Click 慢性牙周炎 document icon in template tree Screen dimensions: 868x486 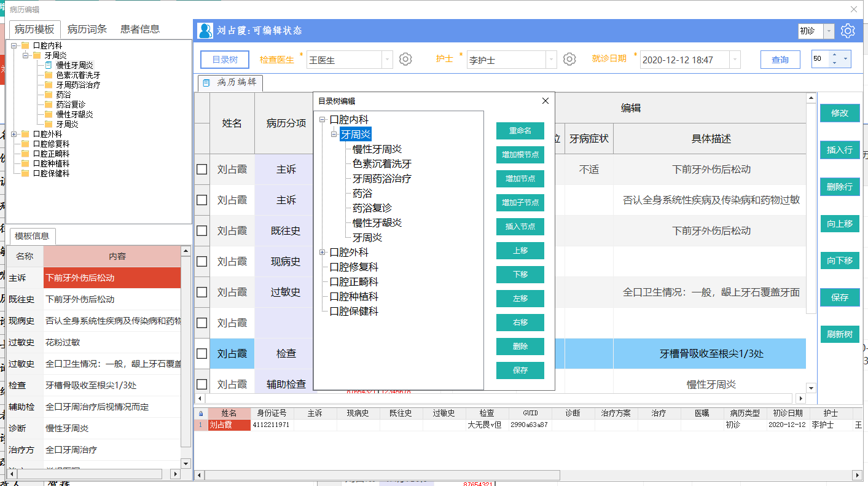pyautogui.click(x=49, y=65)
